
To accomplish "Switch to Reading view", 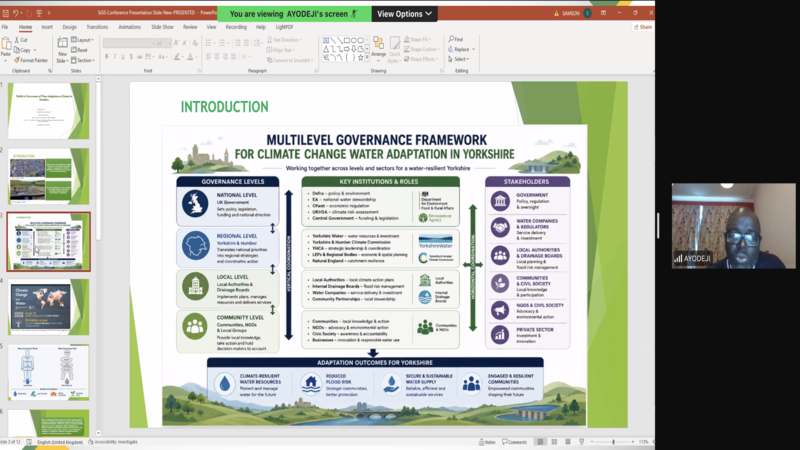I will click(568, 442).
